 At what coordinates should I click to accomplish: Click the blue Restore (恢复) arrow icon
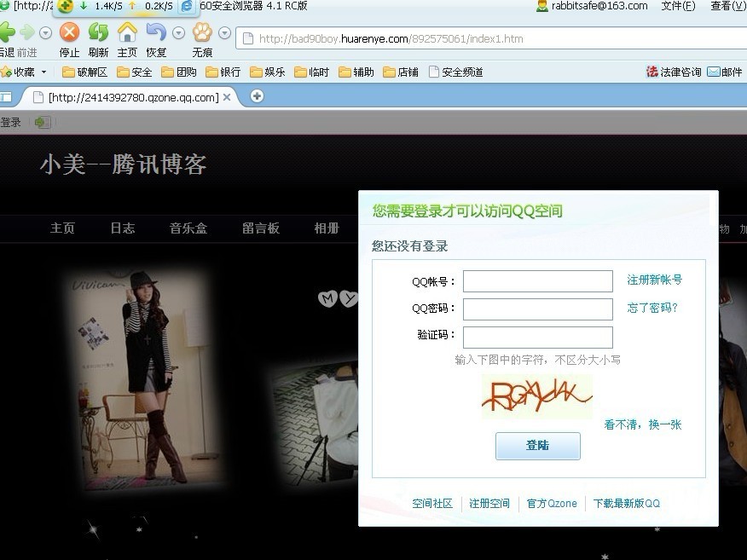click(x=156, y=32)
